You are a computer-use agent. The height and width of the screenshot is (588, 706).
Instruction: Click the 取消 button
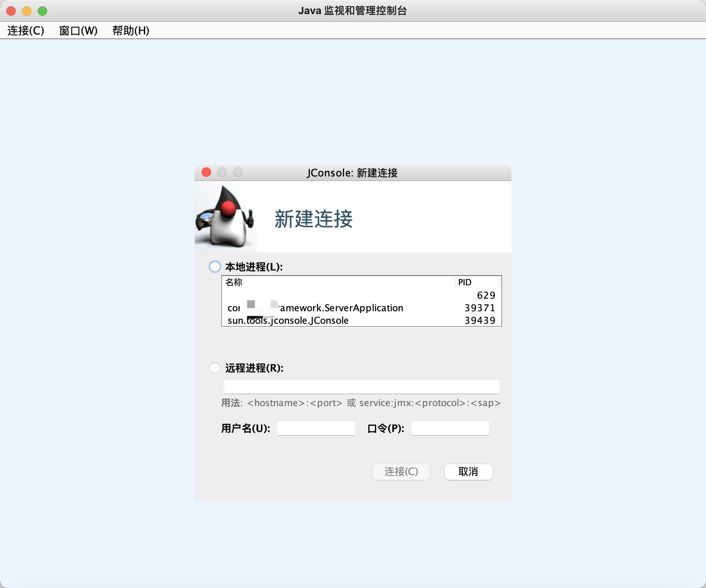point(468,472)
